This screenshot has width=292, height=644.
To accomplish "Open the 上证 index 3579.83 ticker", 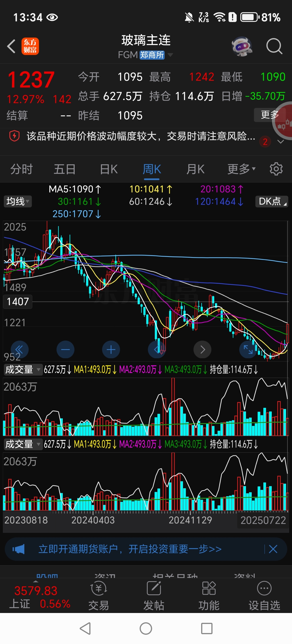I will click(40, 597).
